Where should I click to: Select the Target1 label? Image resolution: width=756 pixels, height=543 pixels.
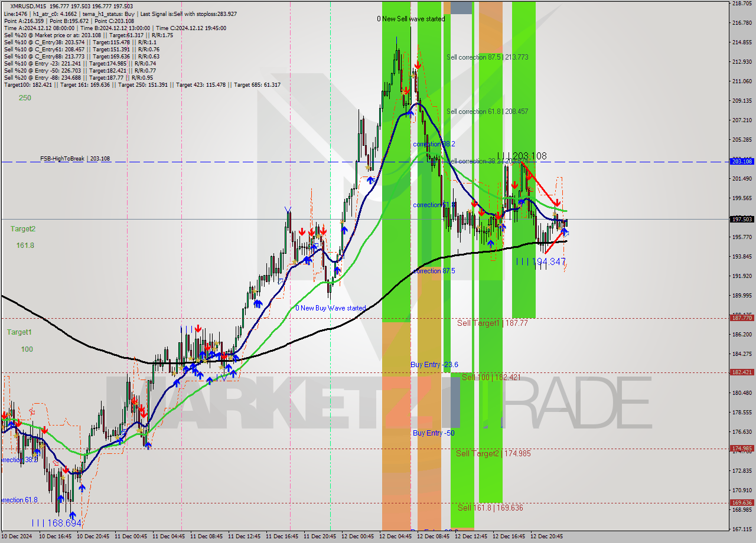[19, 332]
